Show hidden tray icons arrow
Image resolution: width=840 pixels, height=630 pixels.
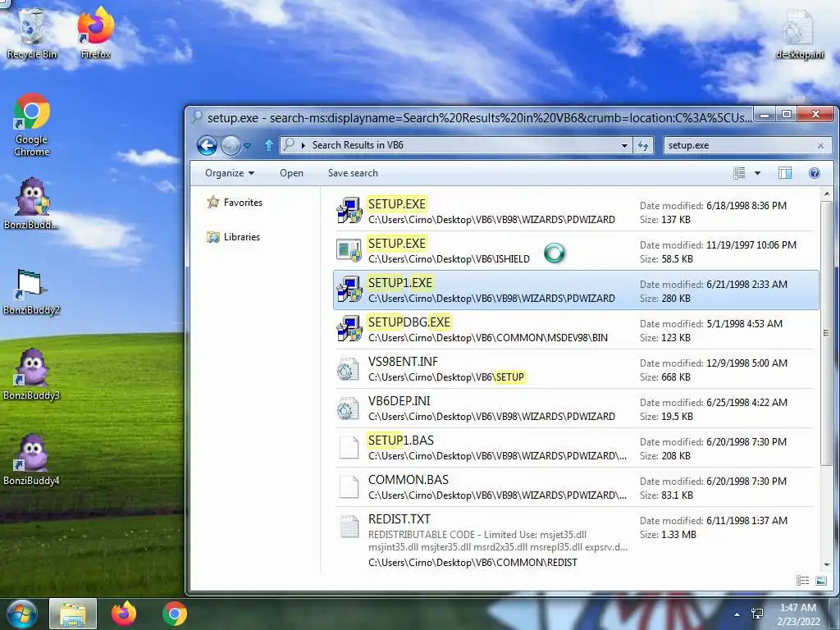point(737,614)
